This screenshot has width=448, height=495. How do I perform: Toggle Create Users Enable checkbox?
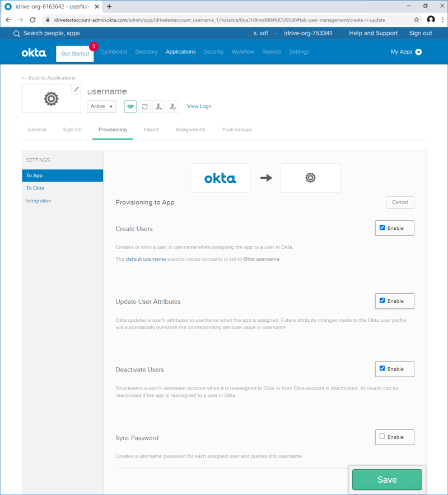pos(382,228)
